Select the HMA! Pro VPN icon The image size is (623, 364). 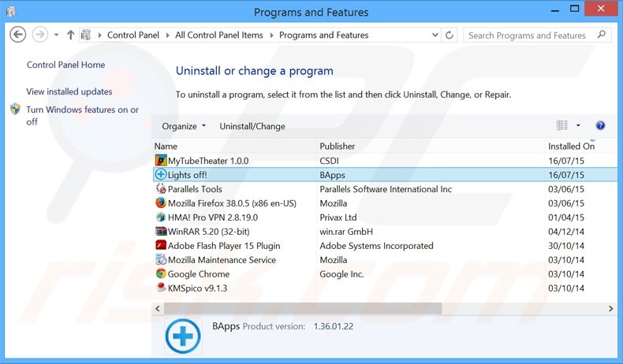pyautogui.click(x=161, y=217)
